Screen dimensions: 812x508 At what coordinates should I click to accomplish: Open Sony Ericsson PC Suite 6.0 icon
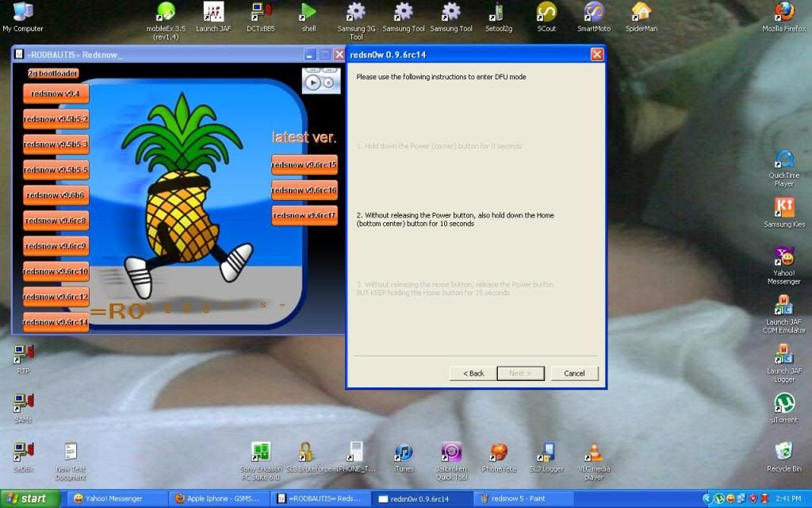261,461
